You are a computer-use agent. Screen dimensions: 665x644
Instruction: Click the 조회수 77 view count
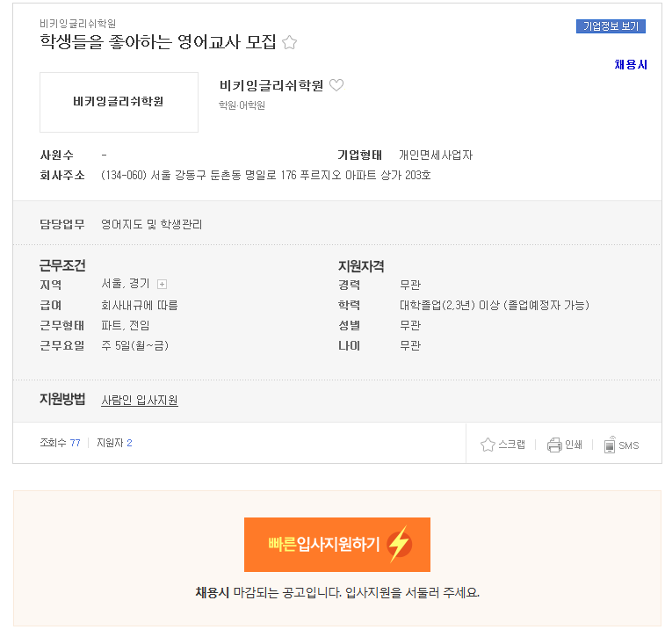point(60,443)
